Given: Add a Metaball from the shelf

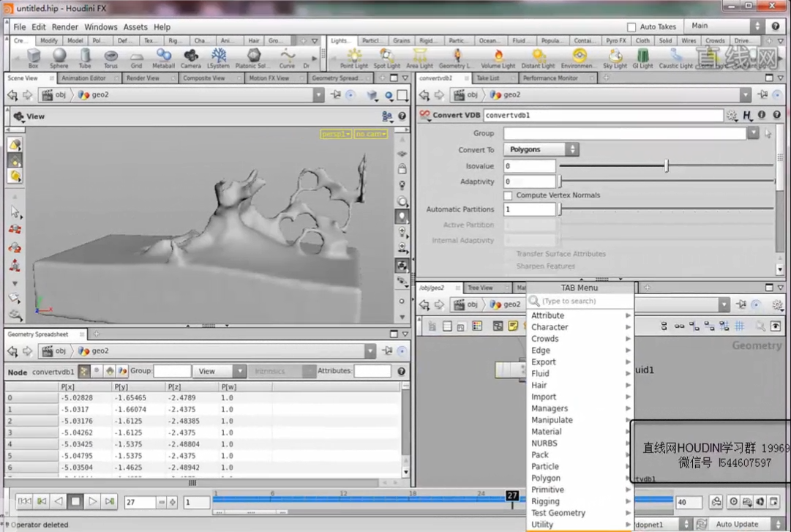Looking at the screenshot, I should 163,58.
